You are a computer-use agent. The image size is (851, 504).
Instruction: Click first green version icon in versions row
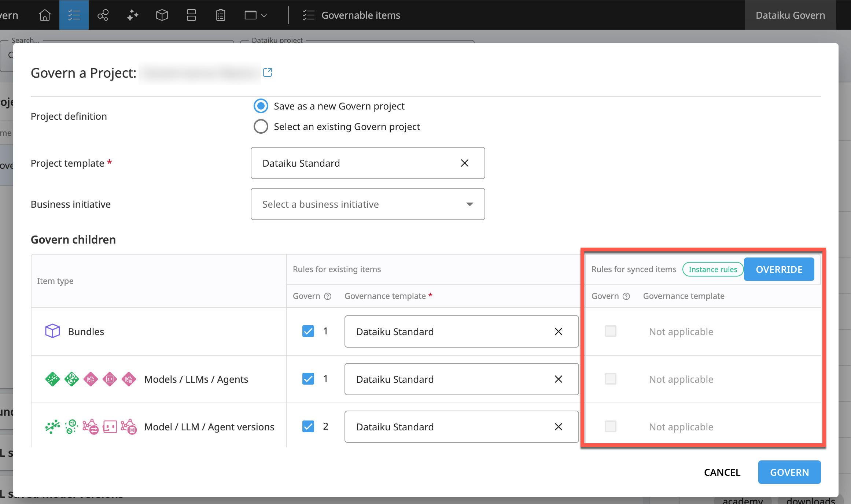pyautogui.click(x=52, y=427)
